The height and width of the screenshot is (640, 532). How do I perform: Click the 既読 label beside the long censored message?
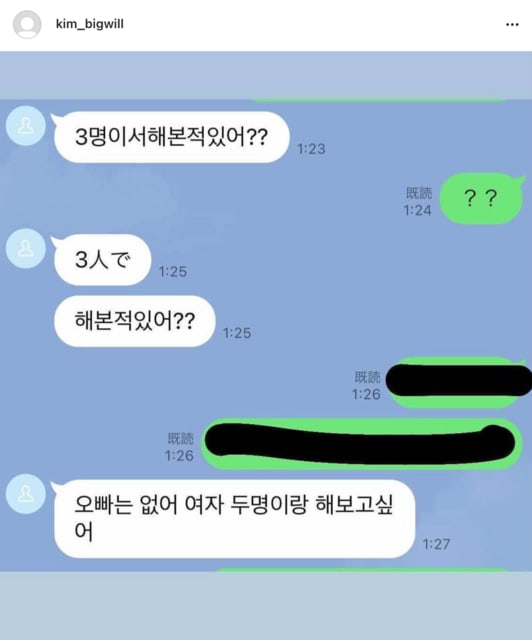180,439
